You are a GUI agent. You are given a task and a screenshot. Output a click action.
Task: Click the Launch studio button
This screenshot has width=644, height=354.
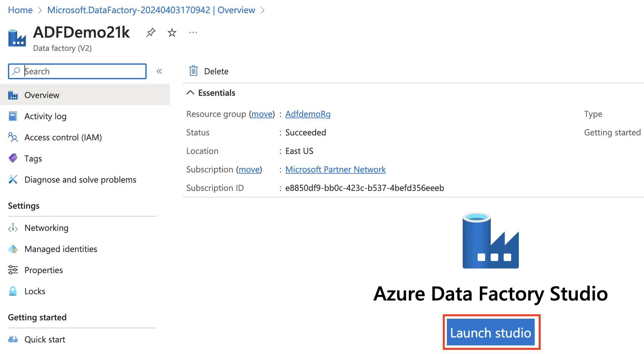pos(491,333)
